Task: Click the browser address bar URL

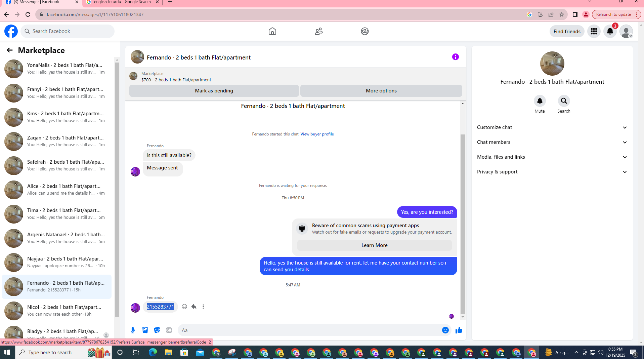Action: point(95,14)
